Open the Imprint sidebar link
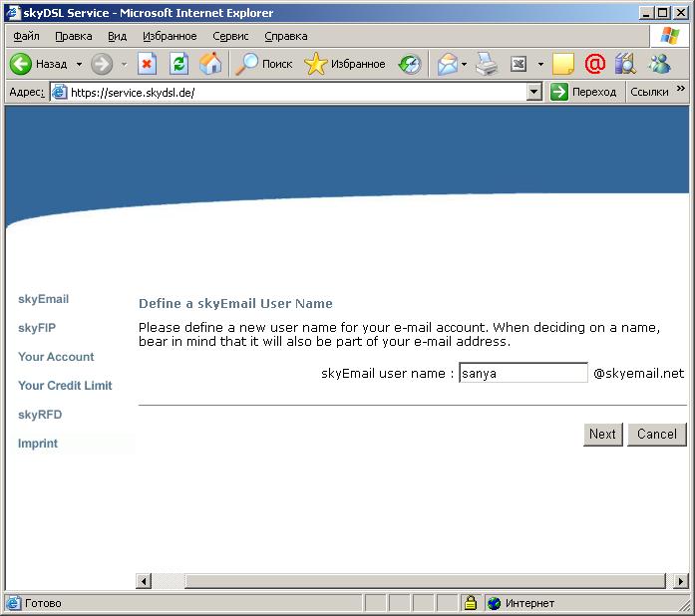The height and width of the screenshot is (616, 695). click(38, 444)
